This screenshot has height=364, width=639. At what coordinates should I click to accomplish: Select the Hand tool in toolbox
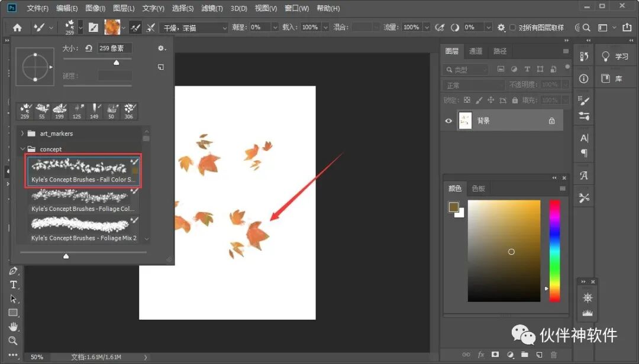point(14,327)
